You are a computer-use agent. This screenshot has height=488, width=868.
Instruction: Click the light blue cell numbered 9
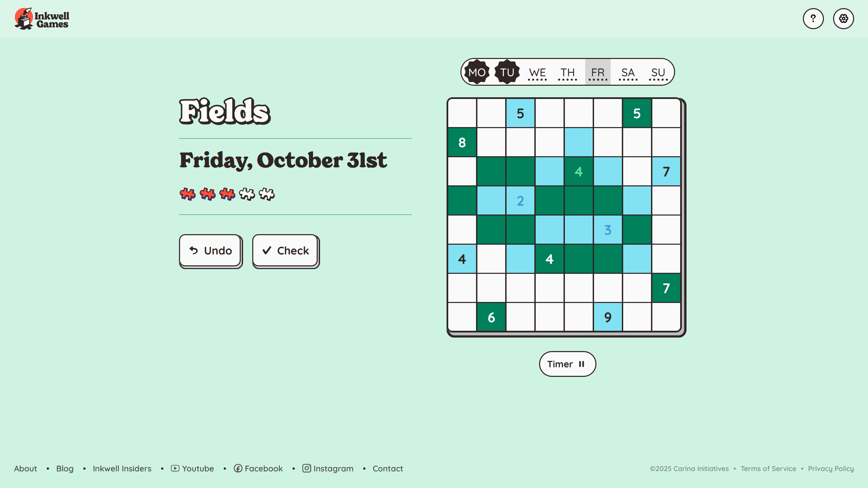tap(608, 318)
